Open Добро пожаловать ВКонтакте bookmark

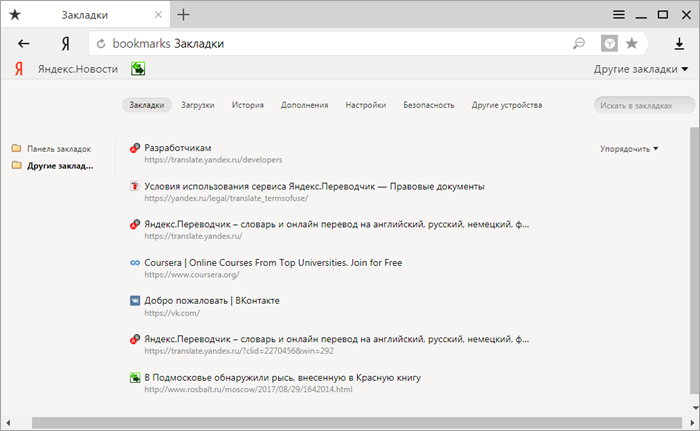(x=212, y=301)
